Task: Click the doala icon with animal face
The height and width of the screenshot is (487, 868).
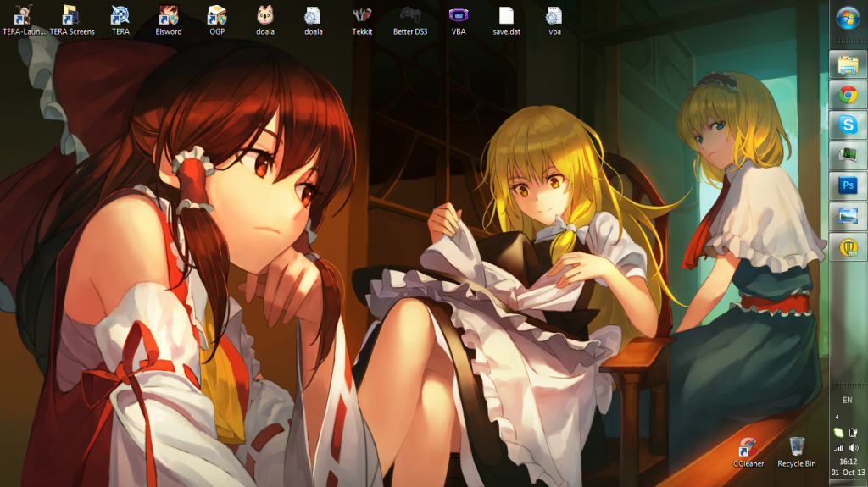Action: [265, 16]
